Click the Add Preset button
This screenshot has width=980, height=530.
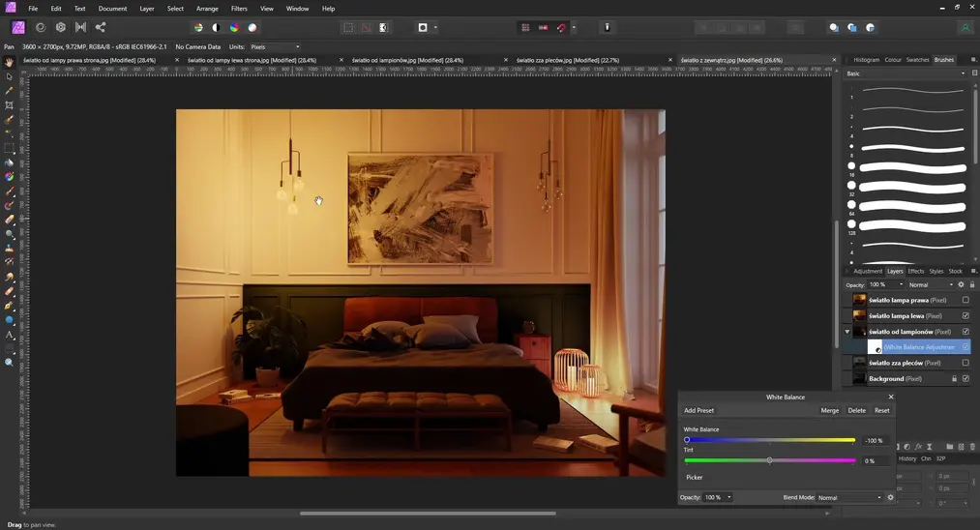pos(698,411)
